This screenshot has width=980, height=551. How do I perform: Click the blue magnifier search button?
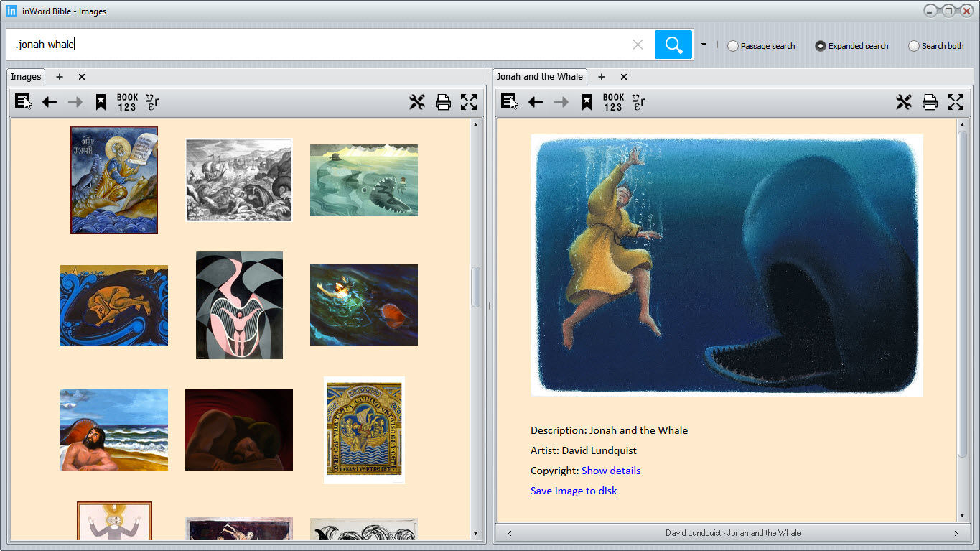[673, 45]
